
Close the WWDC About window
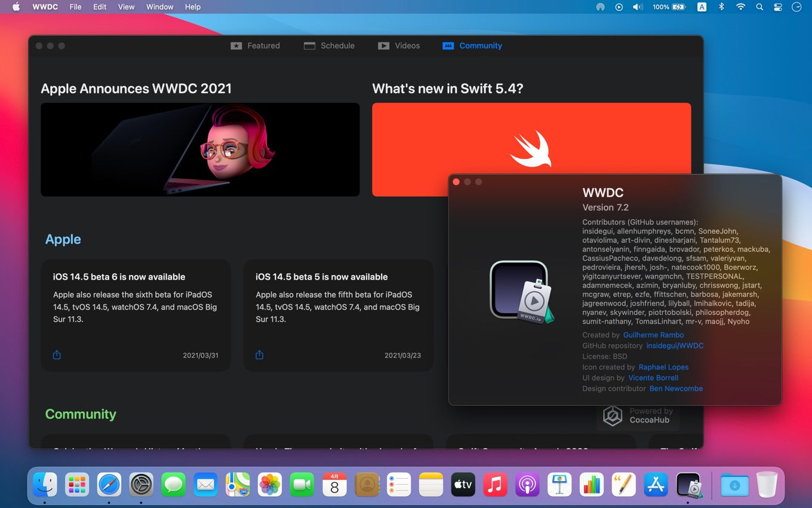pyautogui.click(x=456, y=182)
